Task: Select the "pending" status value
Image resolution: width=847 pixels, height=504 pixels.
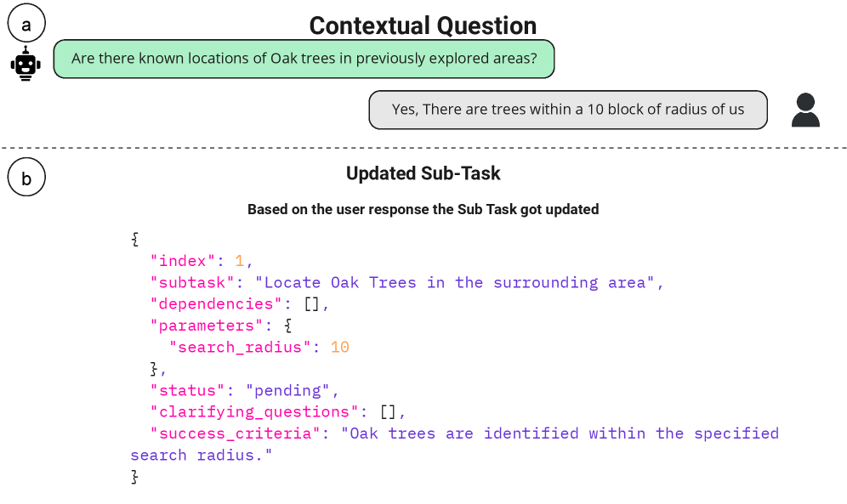Action: (288, 390)
